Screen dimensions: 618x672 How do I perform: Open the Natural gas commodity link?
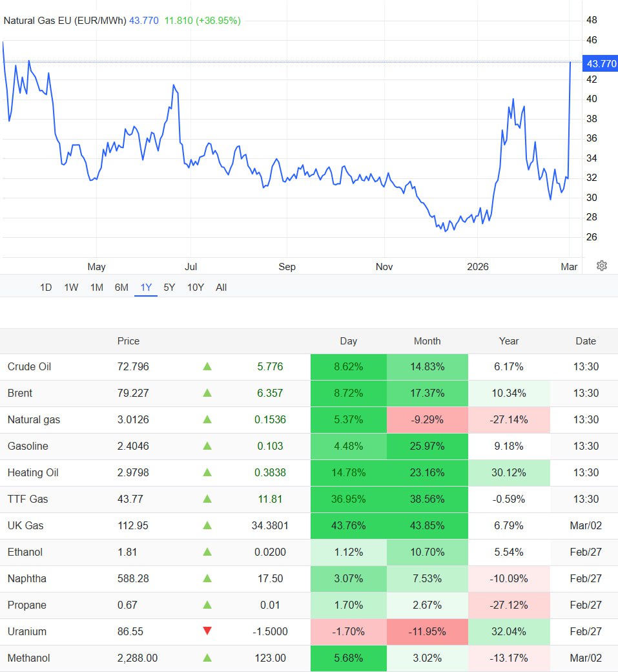pos(34,419)
